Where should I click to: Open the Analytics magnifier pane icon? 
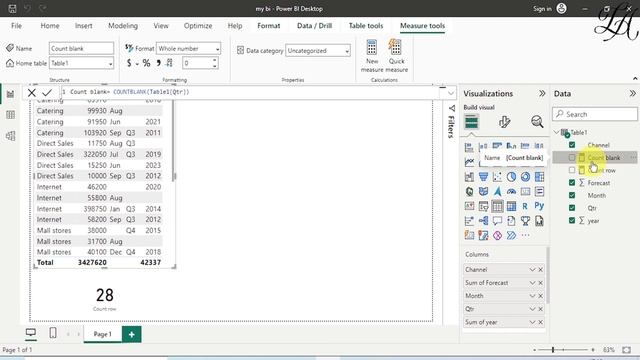[537, 122]
